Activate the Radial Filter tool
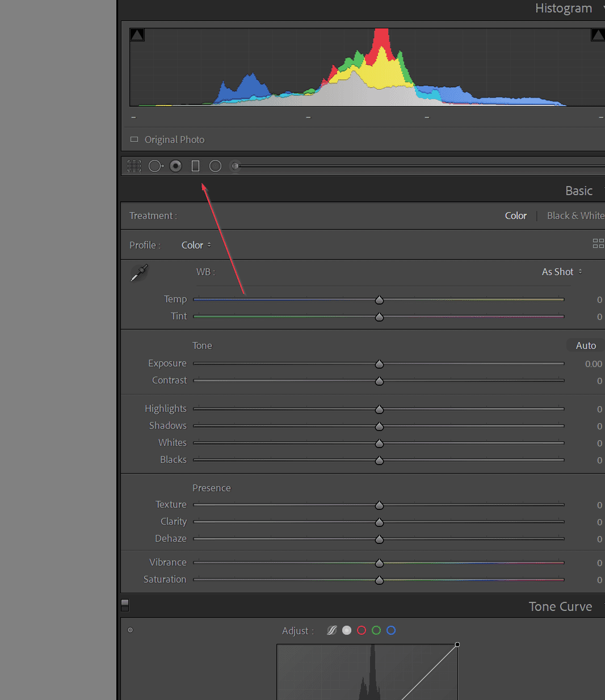 [x=215, y=166]
